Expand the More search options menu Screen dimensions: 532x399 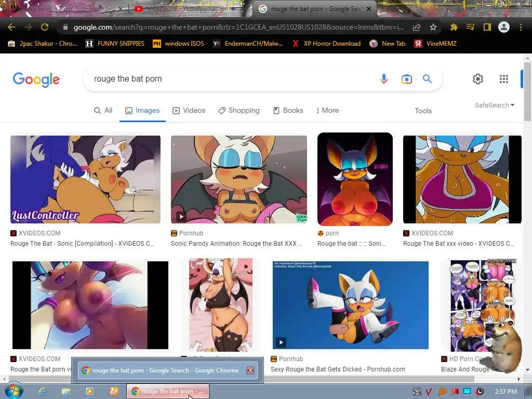tap(327, 110)
